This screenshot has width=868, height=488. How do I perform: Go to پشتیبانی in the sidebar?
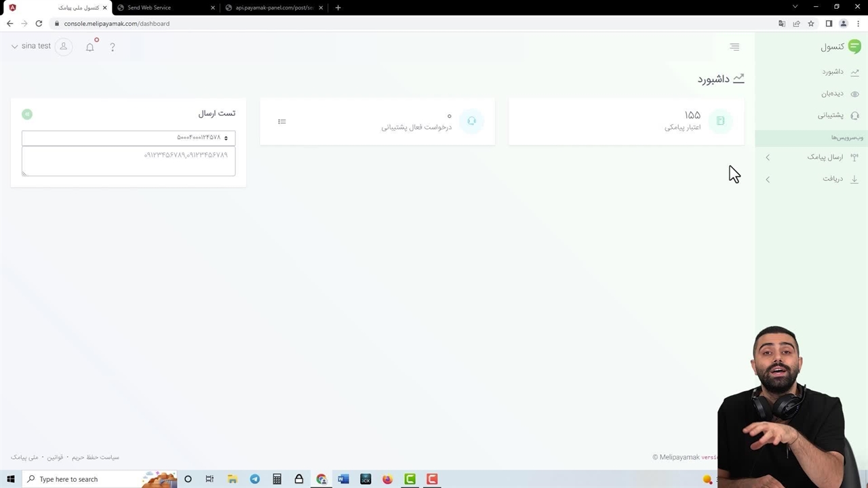click(x=830, y=115)
